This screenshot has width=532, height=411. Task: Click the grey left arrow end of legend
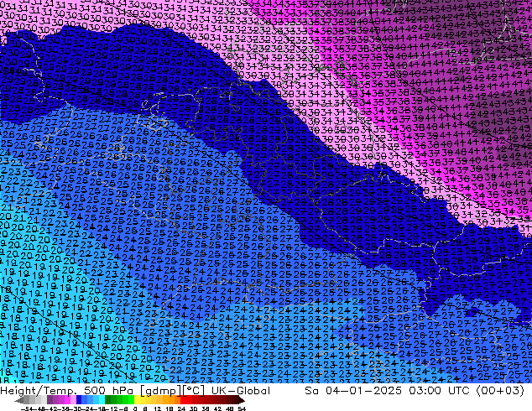coord(19,400)
